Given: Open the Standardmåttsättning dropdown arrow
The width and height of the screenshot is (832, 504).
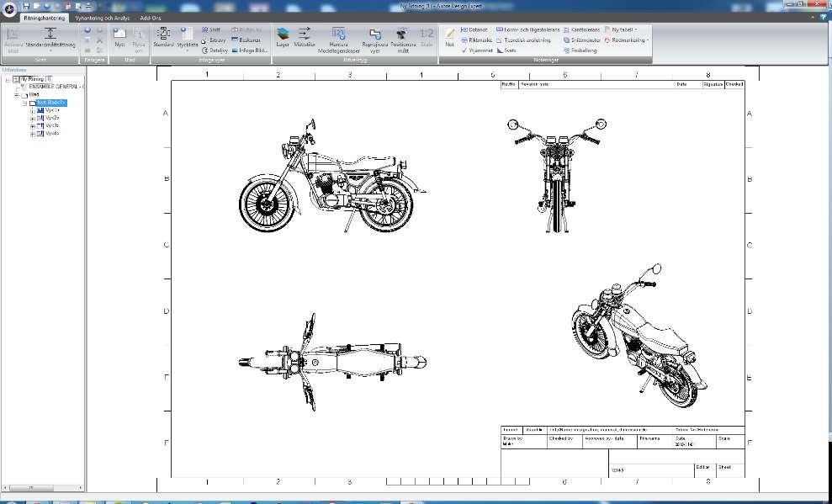Looking at the screenshot, I should point(50,51).
